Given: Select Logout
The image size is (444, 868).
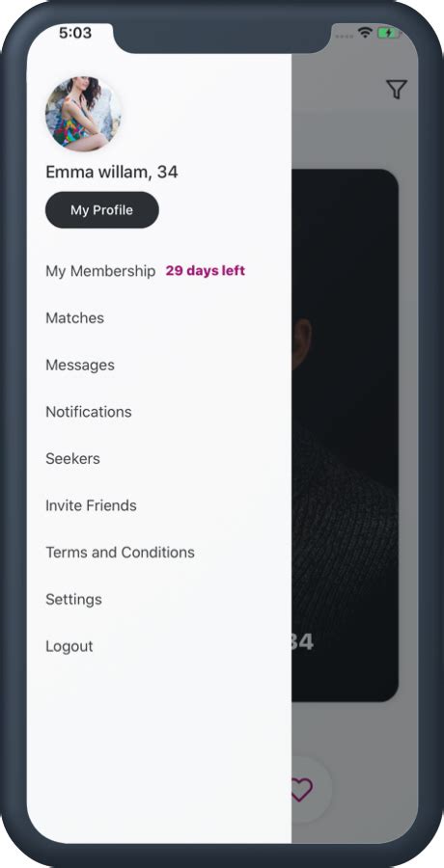Looking at the screenshot, I should [x=69, y=646].
